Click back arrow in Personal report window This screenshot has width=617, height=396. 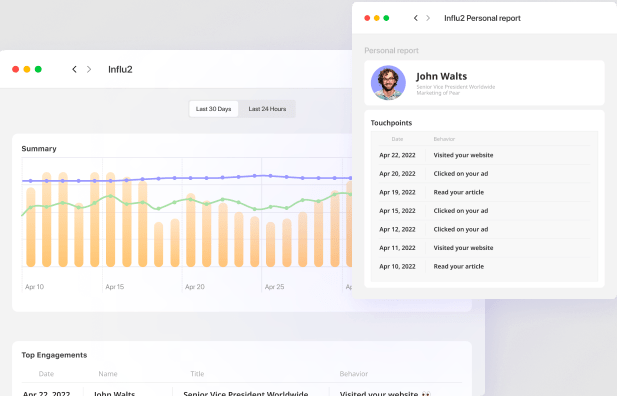(x=416, y=18)
